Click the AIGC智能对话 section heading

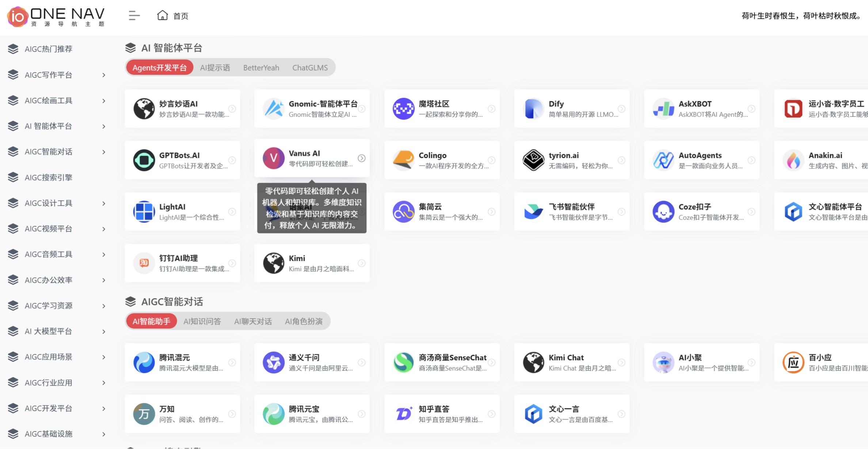pos(172,302)
